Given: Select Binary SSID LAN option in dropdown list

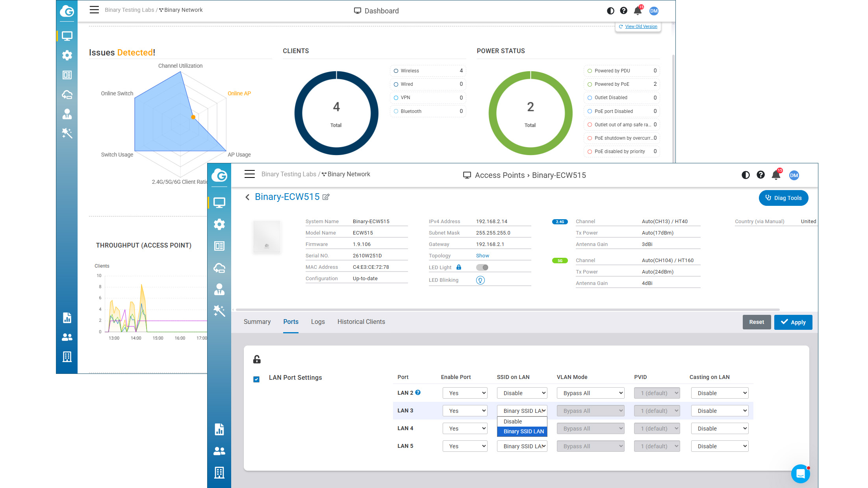Looking at the screenshot, I should (522, 432).
